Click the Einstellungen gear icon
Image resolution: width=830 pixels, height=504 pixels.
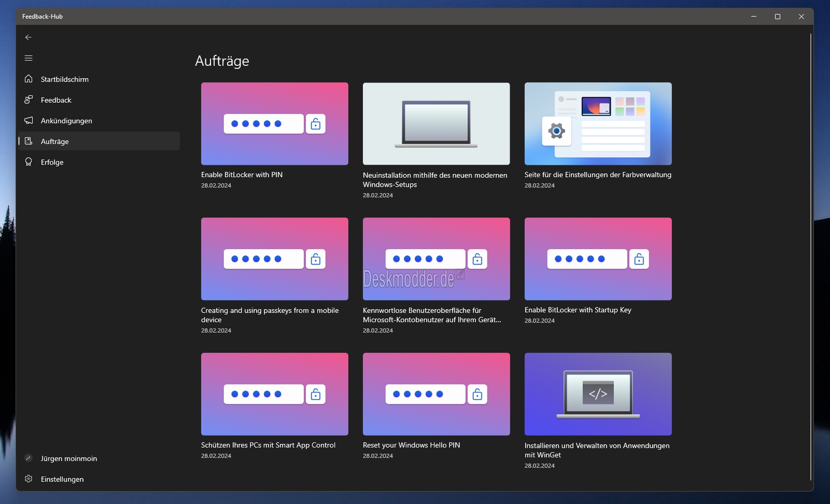[29, 479]
